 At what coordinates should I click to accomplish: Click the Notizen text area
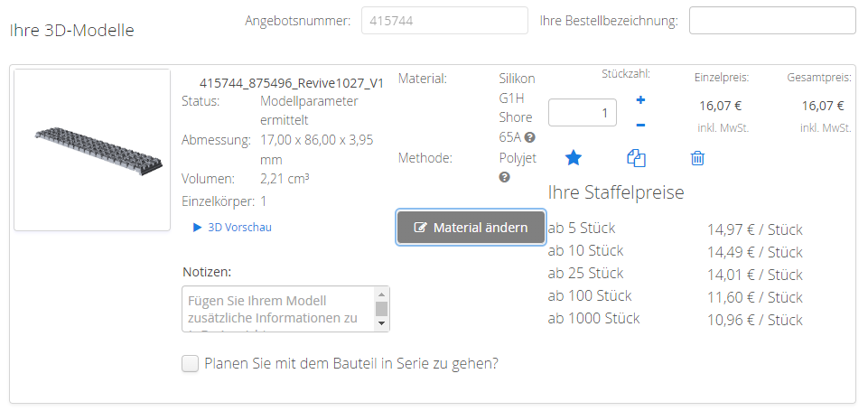[278, 309]
